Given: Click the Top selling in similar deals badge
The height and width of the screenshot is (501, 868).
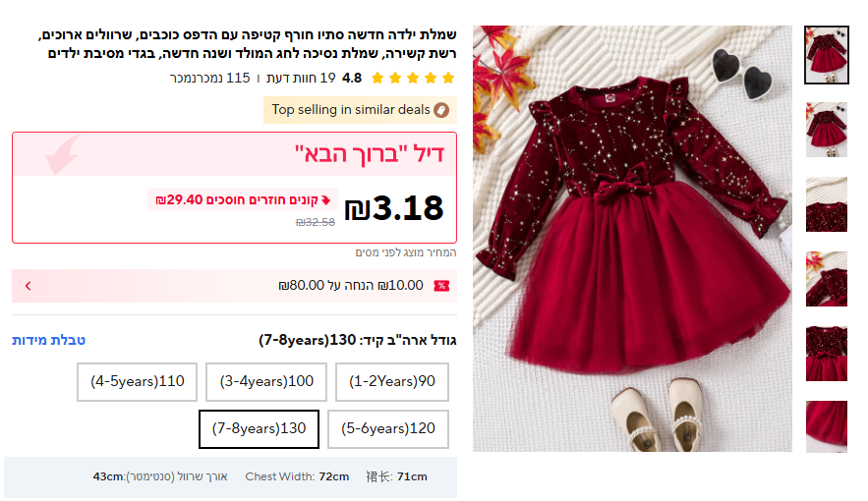Looking at the screenshot, I should pyautogui.click(x=361, y=110).
